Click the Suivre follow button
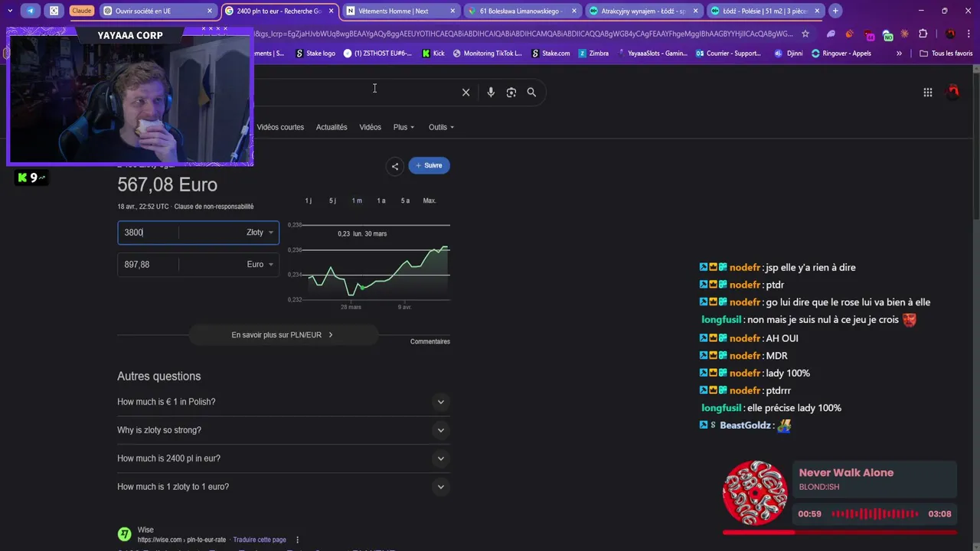This screenshot has height=551, width=980. point(429,165)
